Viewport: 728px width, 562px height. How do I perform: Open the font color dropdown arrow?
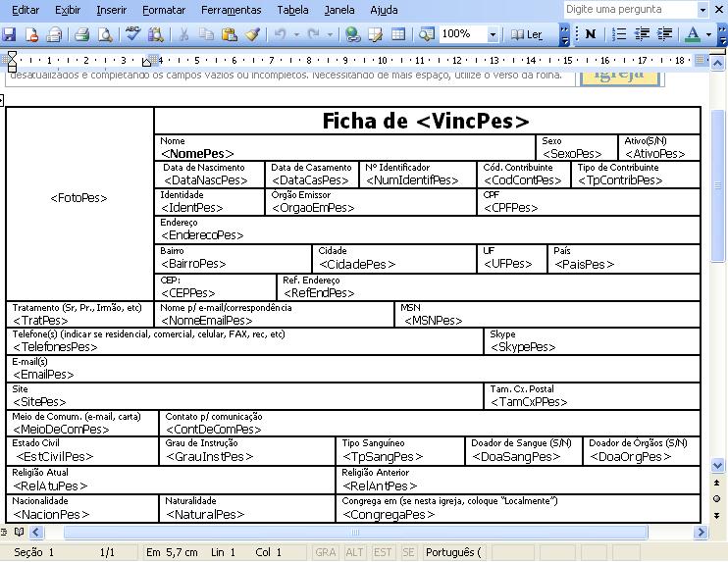pyautogui.click(x=708, y=34)
